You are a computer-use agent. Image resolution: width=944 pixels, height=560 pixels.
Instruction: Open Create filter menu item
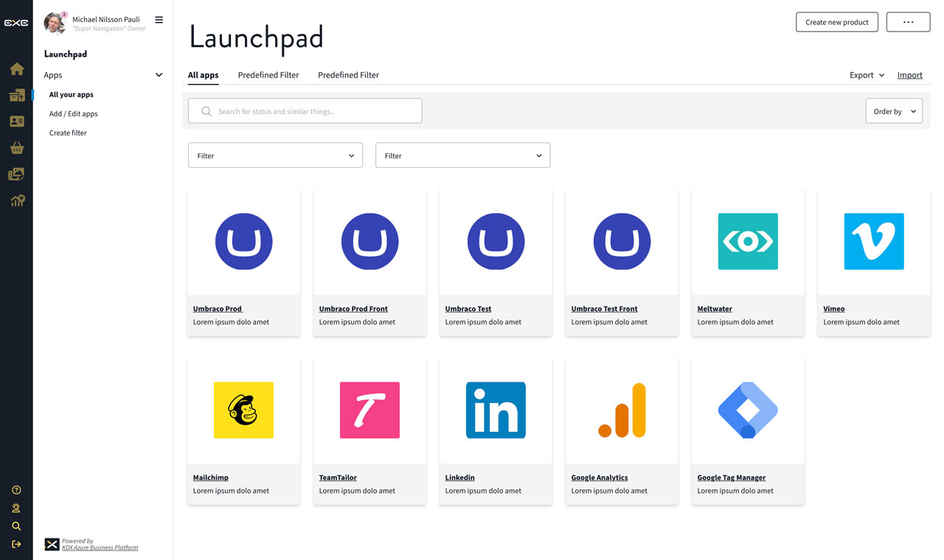click(x=68, y=133)
